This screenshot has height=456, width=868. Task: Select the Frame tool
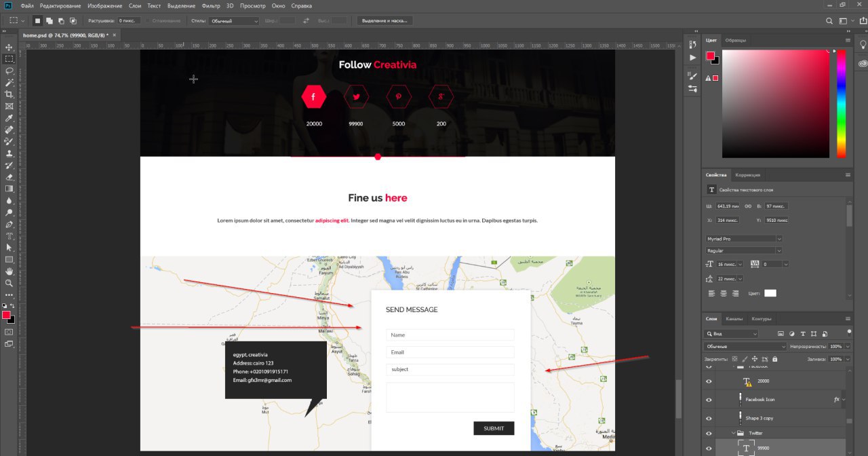pyautogui.click(x=9, y=107)
